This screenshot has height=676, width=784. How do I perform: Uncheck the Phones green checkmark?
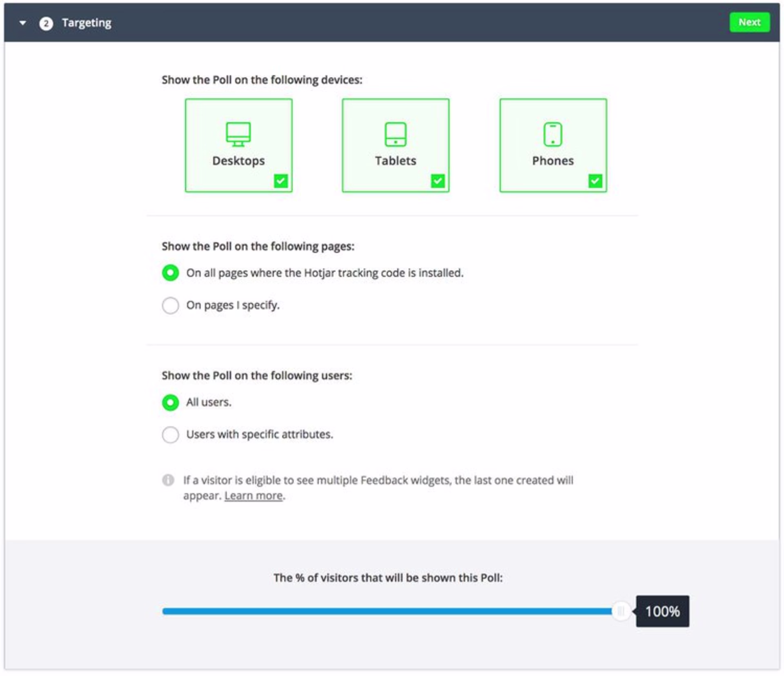(x=595, y=181)
